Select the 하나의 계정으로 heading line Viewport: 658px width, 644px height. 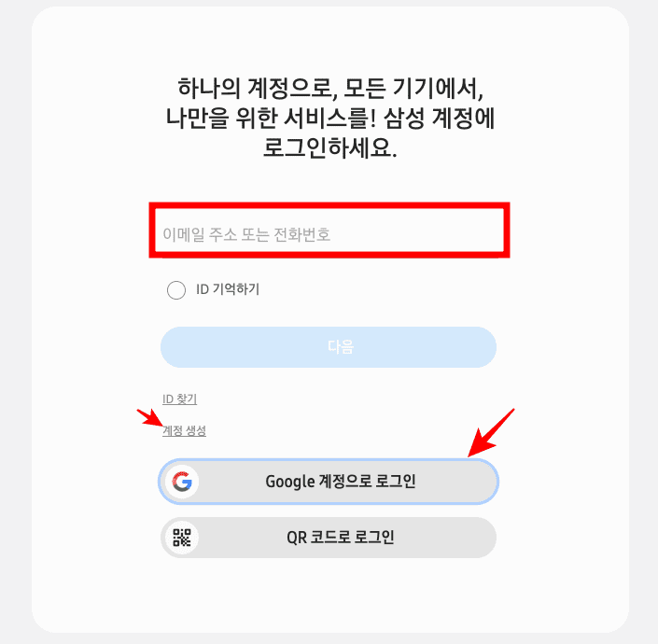[x=330, y=89]
